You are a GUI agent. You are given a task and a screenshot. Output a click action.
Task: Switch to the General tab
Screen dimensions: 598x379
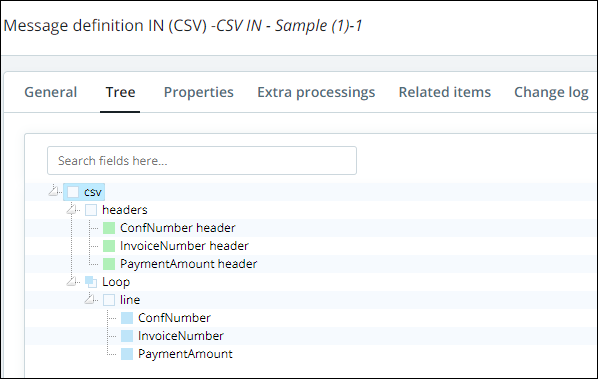click(51, 92)
